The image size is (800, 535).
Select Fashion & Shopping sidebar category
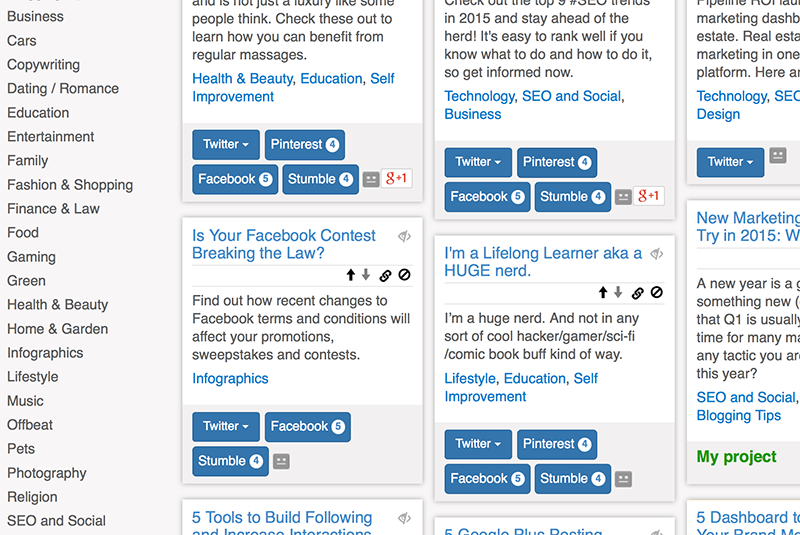pos(70,185)
